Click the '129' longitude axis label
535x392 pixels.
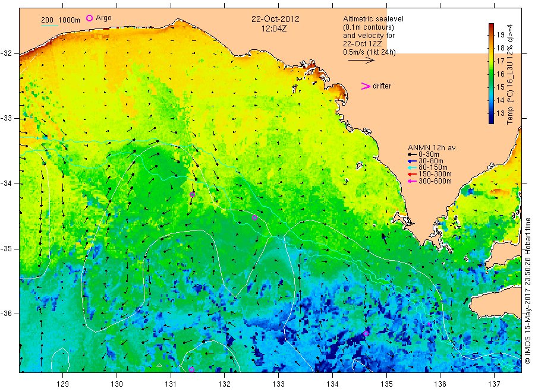click(x=63, y=384)
